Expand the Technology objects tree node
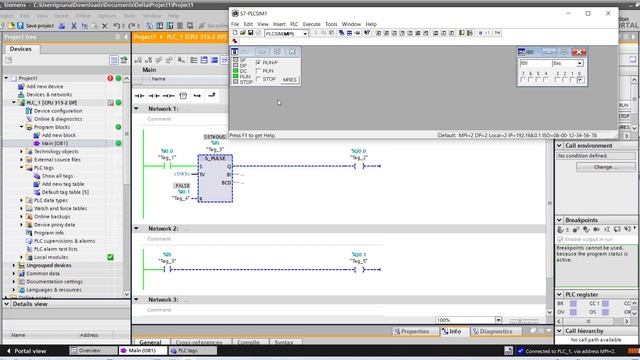The width and height of the screenshot is (640, 360). tap(22, 151)
